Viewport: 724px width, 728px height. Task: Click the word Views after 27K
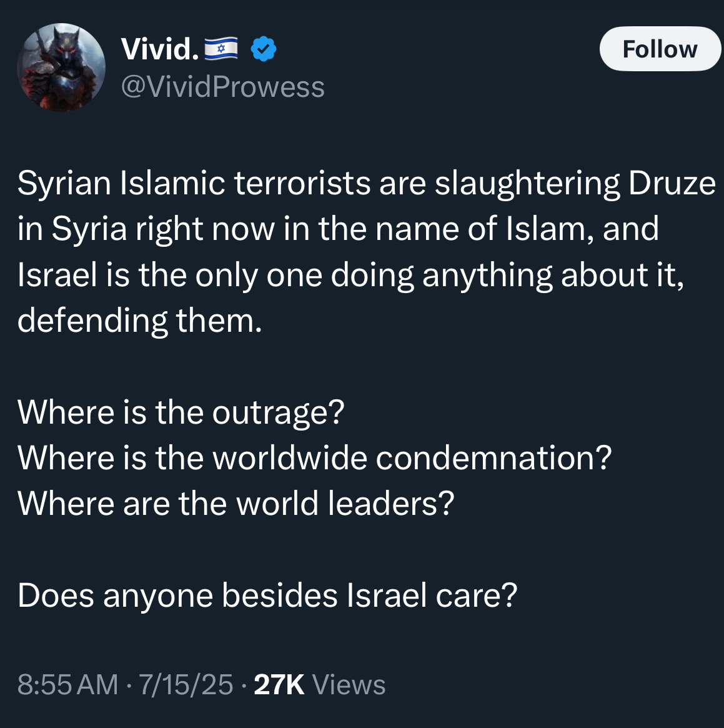click(x=349, y=684)
